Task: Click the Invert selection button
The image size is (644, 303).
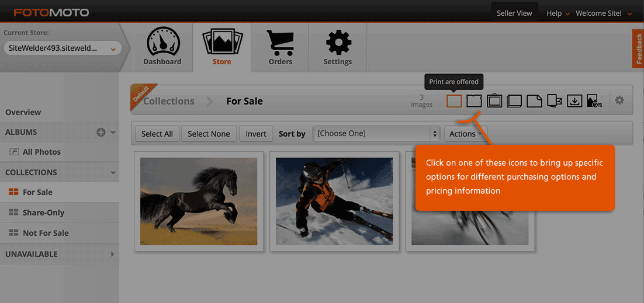Action: tap(256, 134)
